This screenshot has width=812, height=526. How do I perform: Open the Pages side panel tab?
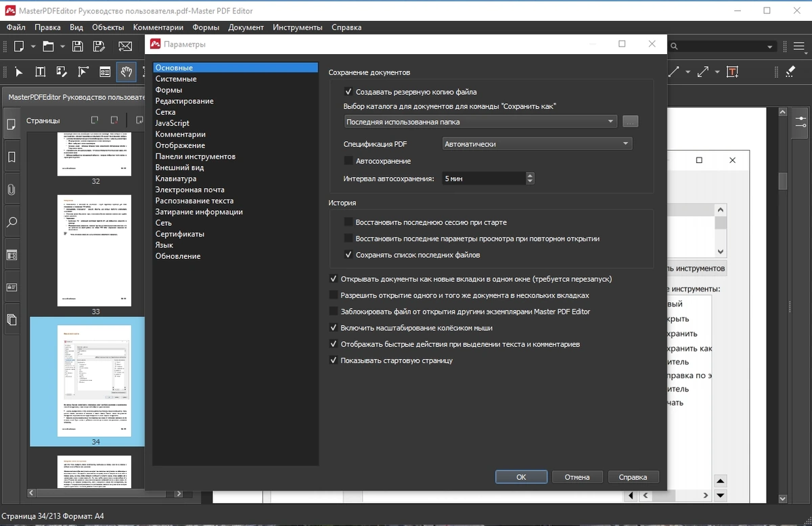tap(11, 124)
